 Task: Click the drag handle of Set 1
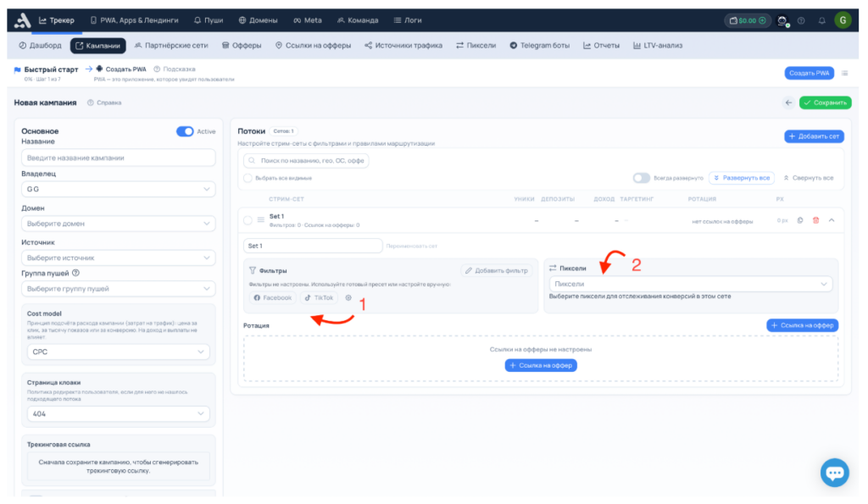coord(261,219)
